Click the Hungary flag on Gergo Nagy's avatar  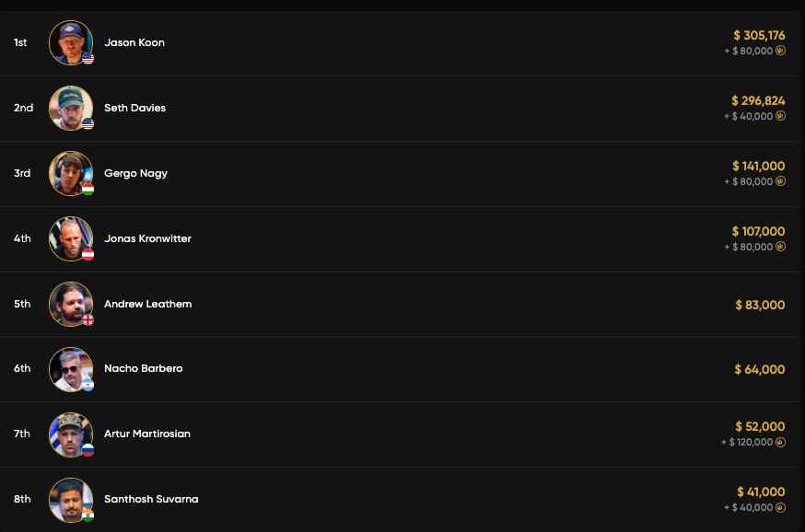pos(87,189)
